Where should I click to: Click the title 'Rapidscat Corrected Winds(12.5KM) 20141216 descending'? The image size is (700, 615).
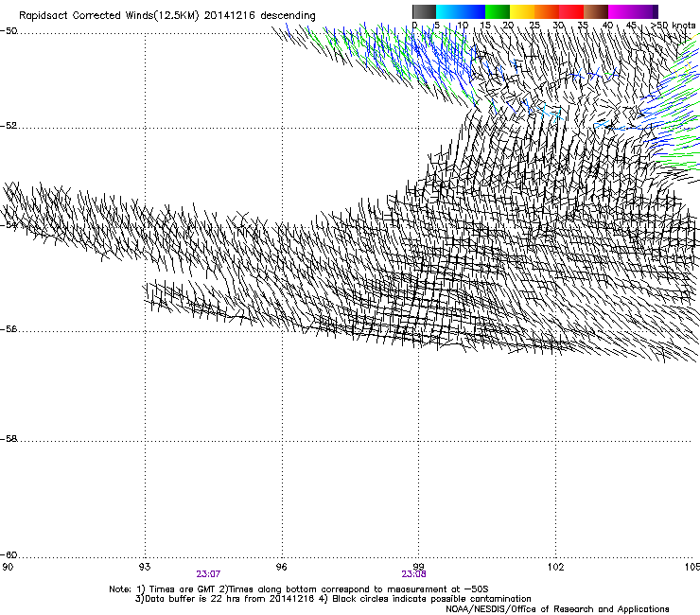click(x=167, y=16)
